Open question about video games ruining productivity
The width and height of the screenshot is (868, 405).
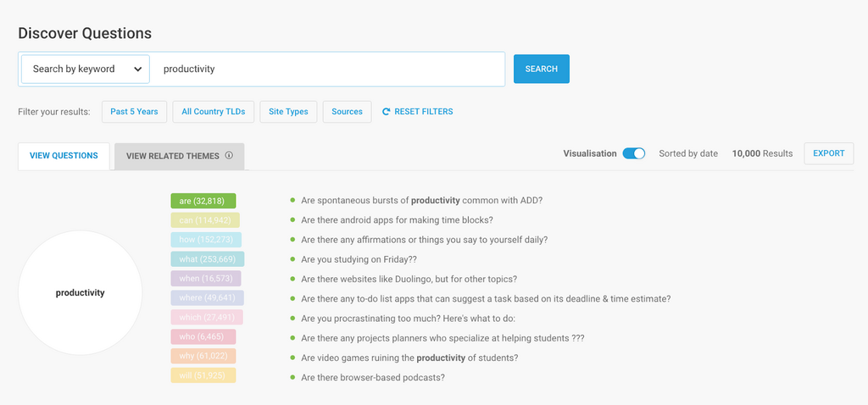tap(409, 358)
